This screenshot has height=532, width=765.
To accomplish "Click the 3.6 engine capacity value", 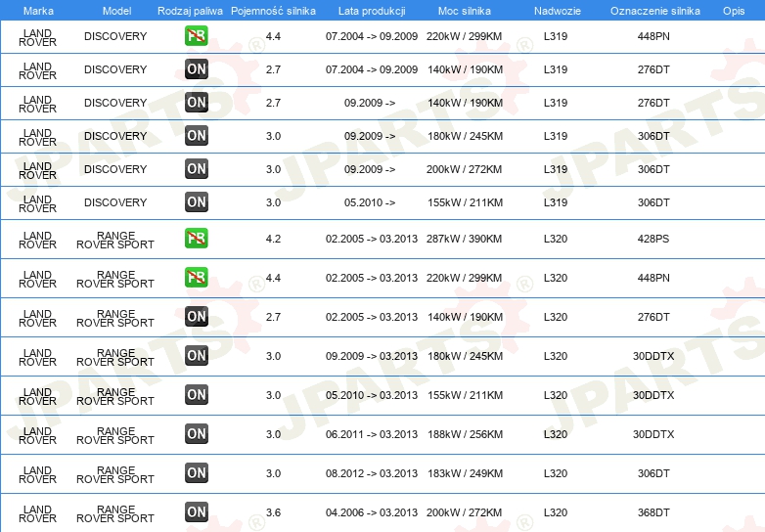I will pos(273,512).
